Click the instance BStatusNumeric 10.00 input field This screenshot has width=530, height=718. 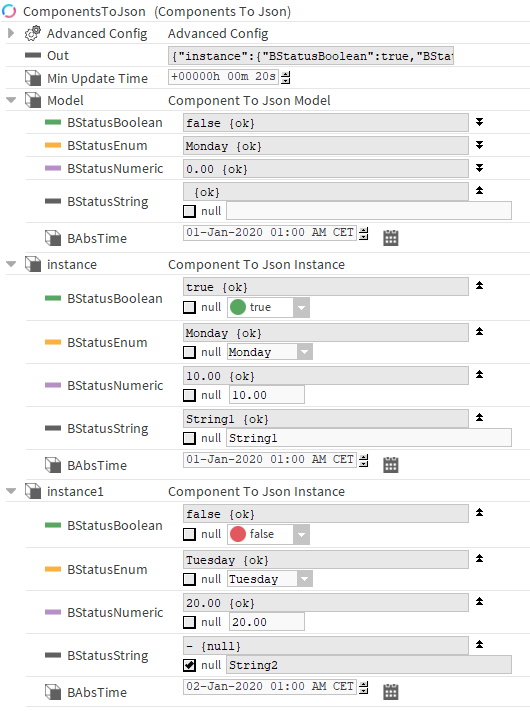tap(267, 395)
